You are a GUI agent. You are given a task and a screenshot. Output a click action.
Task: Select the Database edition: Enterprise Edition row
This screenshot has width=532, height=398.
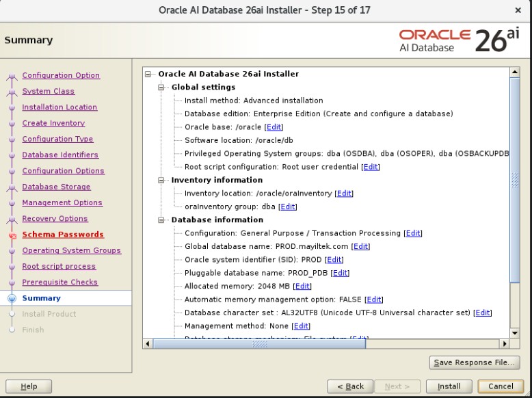point(319,114)
